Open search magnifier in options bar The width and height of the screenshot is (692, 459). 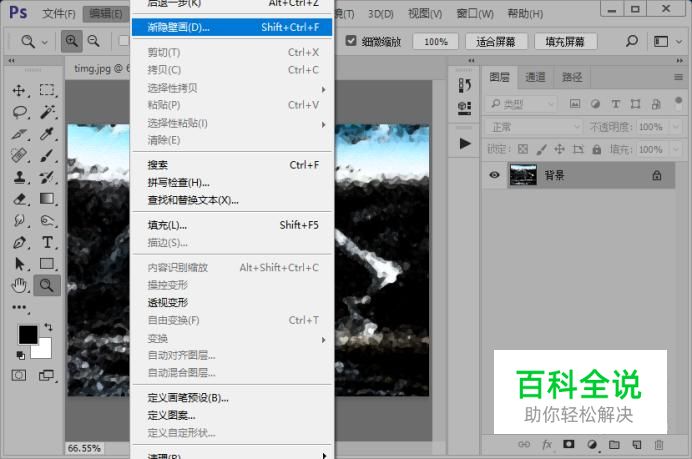coord(632,41)
